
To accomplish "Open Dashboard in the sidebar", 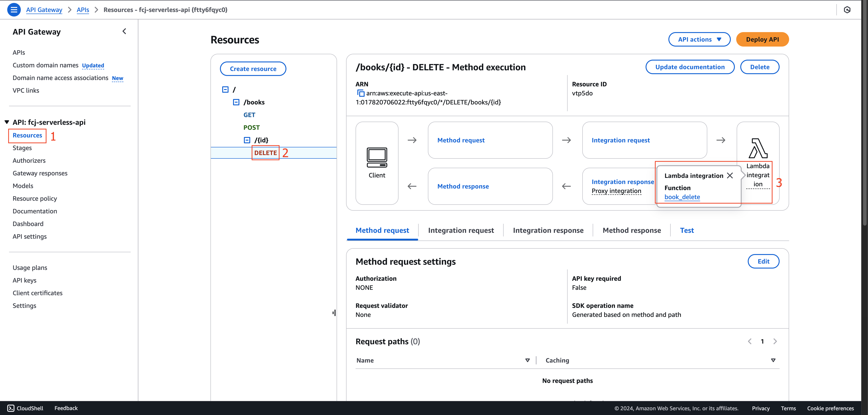I will (28, 224).
